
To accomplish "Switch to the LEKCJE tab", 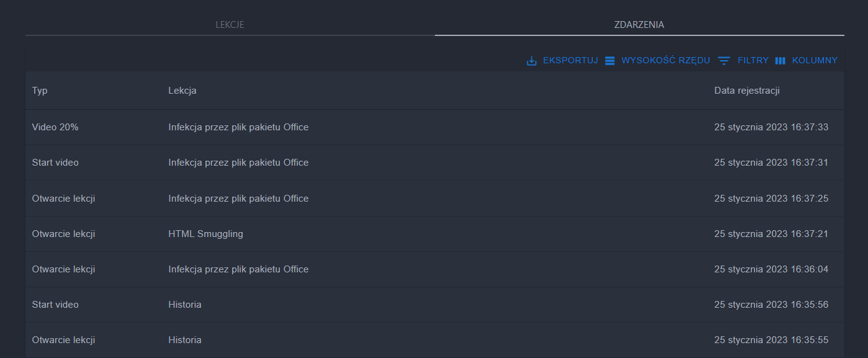I will (x=230, y=25).
